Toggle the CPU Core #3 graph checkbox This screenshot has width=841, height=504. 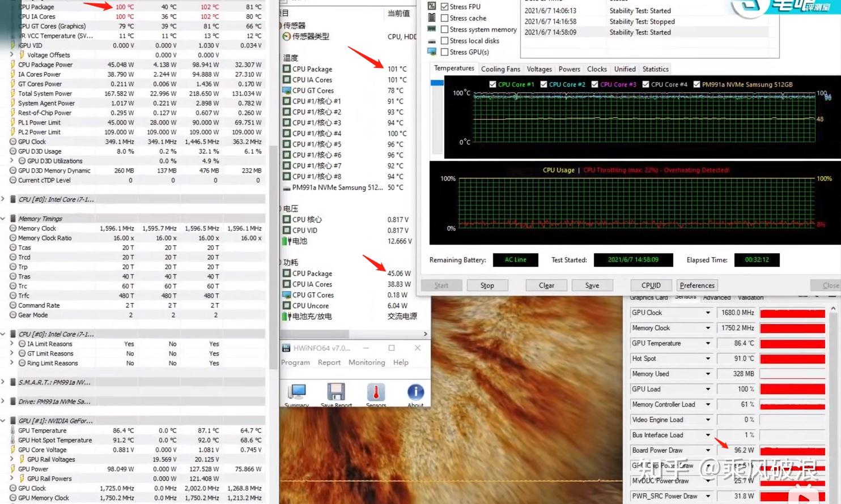tap(594, 84)
